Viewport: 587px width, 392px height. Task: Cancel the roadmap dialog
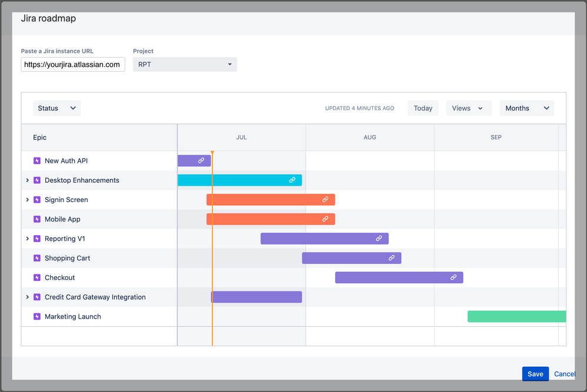click(x=565, y=374)
